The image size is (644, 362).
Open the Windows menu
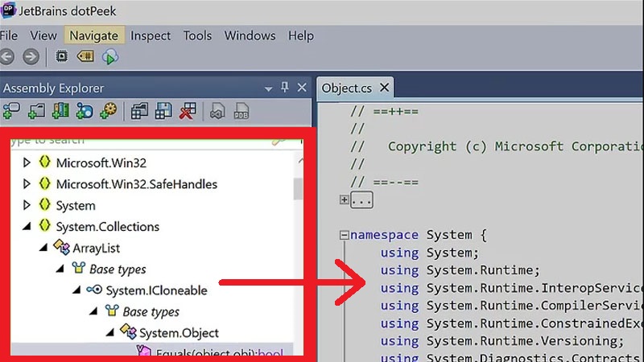250,35
